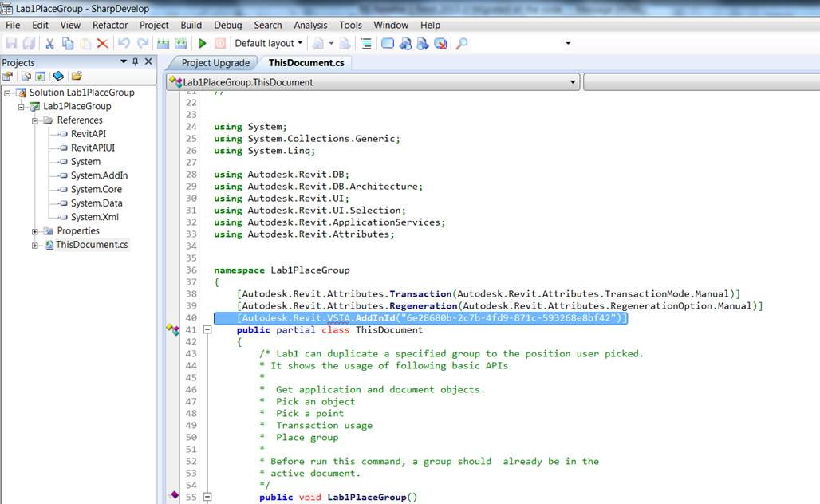Click the Save All icon on the toolbar

[30, 43]
